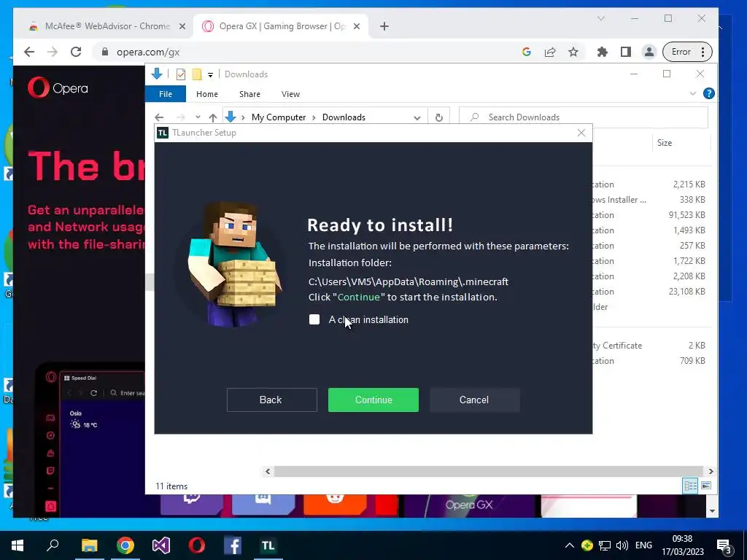This screenshot has height=560, width=747.
Task: Click right arrow of horizontal scrollbar
Action: point(711,472)
